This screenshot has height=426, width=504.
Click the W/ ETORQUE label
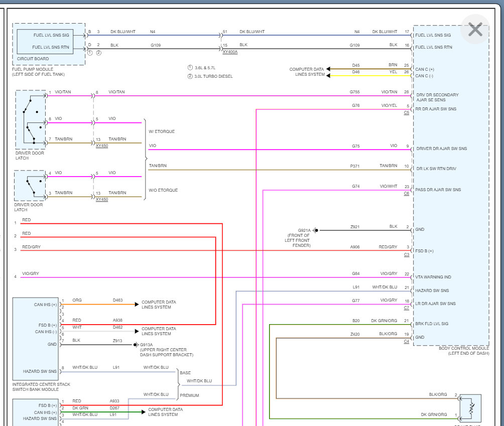pyautogui.click(x=162, y=131)
